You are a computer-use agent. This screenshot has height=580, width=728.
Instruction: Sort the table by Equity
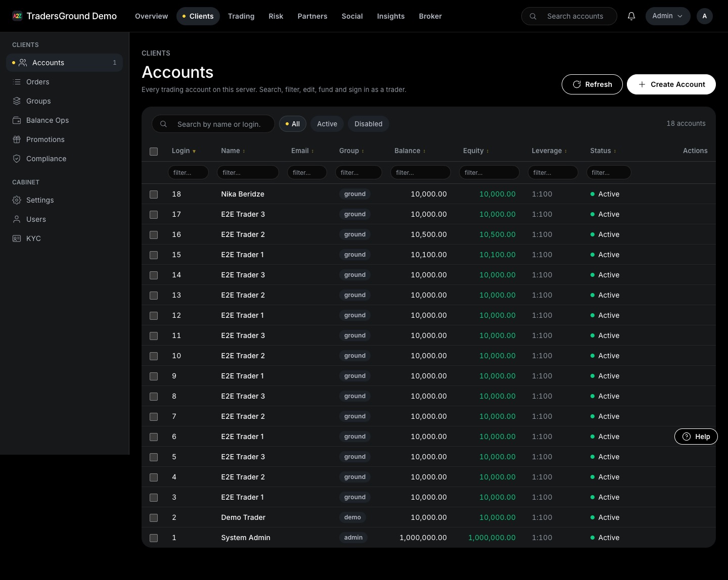tap(476, 151)
